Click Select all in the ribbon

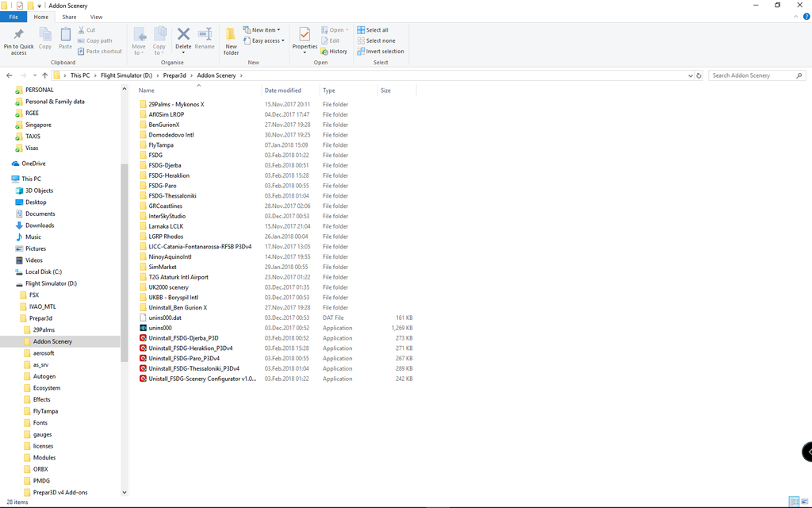point(373,30)
